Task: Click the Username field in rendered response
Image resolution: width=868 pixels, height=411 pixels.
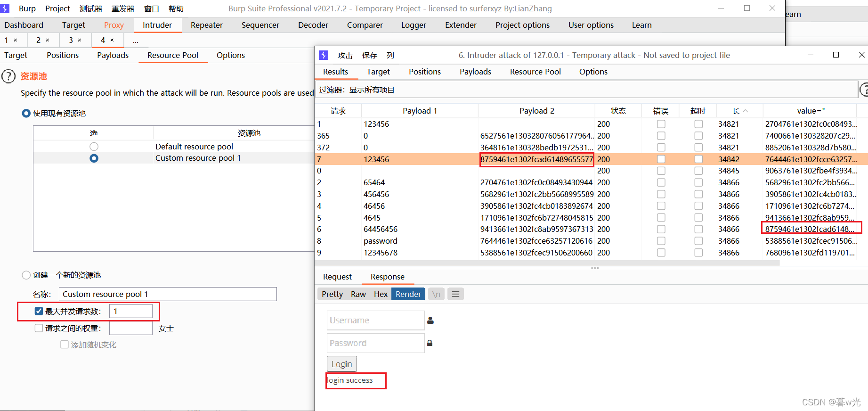Action: pos(376,321)
